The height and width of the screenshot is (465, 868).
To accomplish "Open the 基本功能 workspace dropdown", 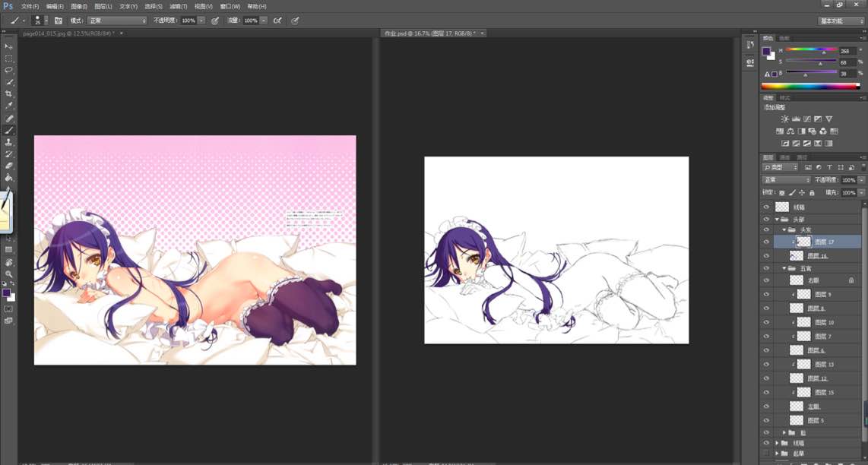I will (x=841, y=21).
